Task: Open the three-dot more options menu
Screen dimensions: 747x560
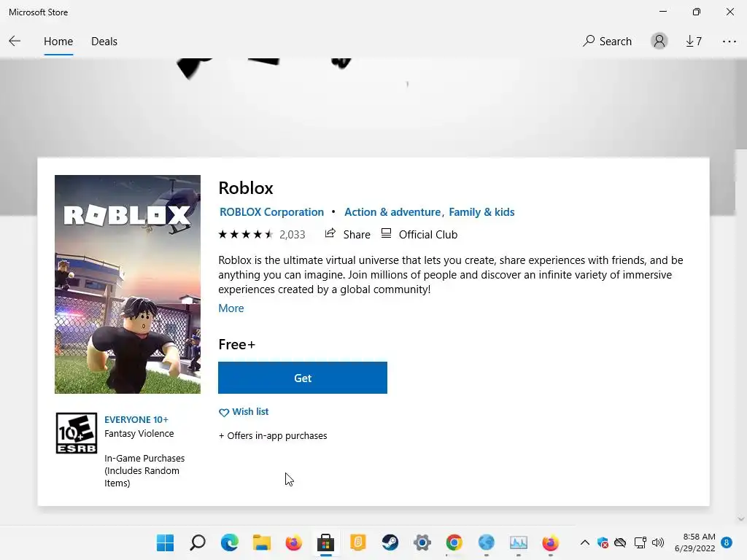Action: [x=729, y=42]
